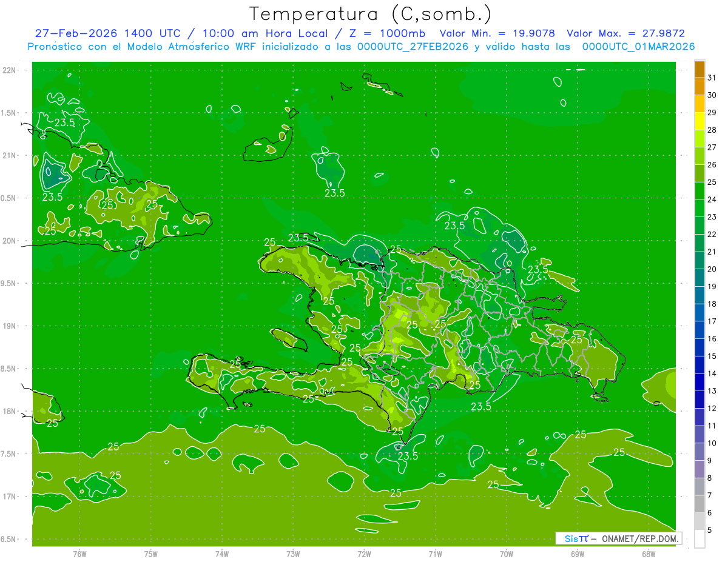Pick the purple swatch between 9 and 10
The width and height of the screenshot is (728, 562).
699,452
